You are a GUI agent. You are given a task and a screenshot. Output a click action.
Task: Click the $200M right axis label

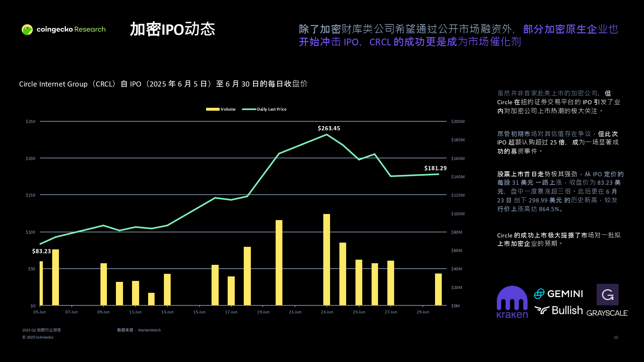coord(458,122)
